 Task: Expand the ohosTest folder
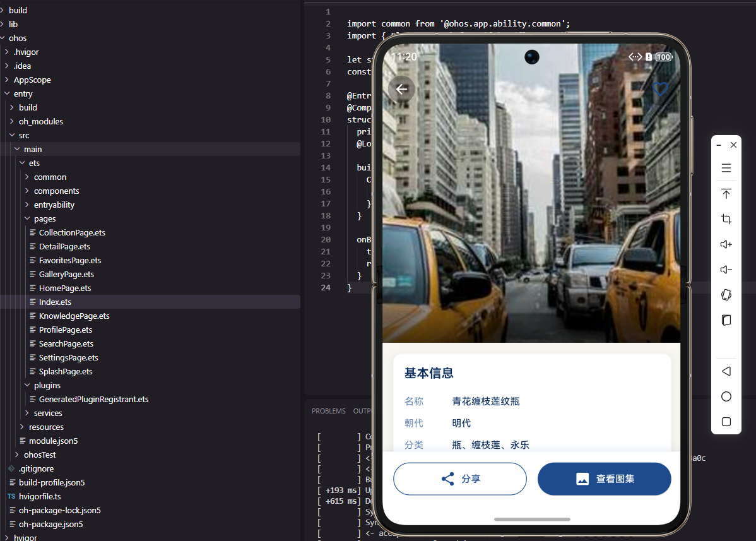click(x=40, y=455)
